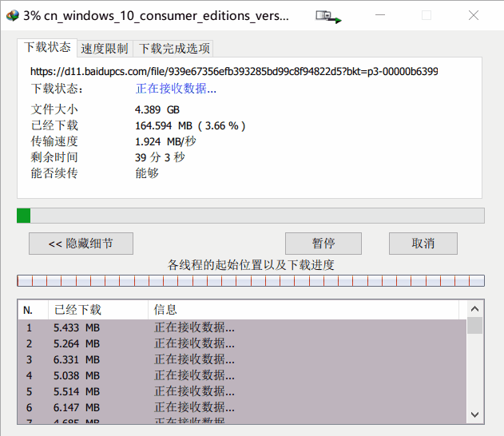
Task: Click the 信息 column header
Action: point(304,310)
